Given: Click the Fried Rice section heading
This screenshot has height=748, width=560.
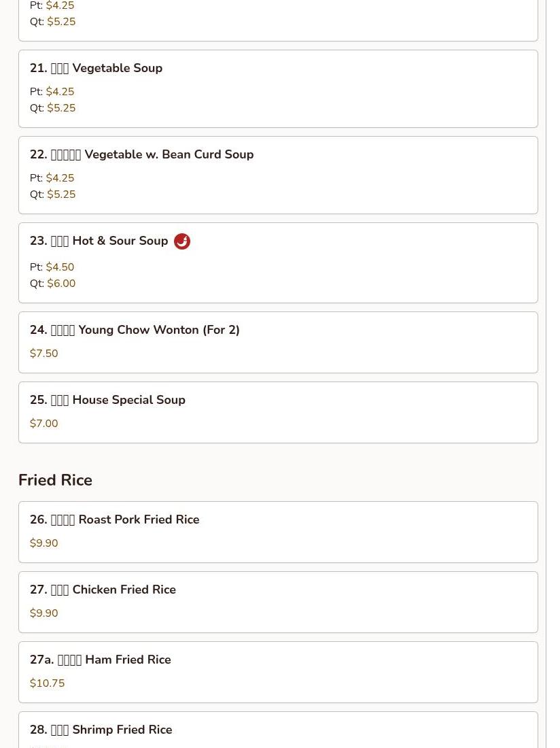Looking at the screenshot, I should pyautogui.click(x=55, y=480).
